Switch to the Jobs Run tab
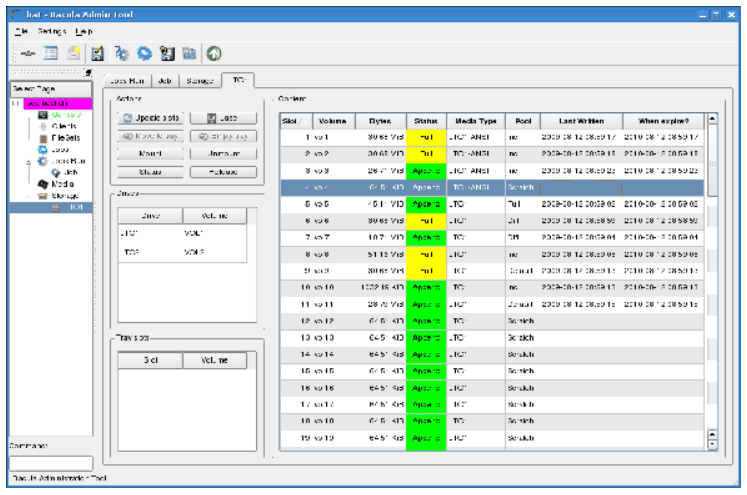Screen dimensions: 747x495 (125, 79)
